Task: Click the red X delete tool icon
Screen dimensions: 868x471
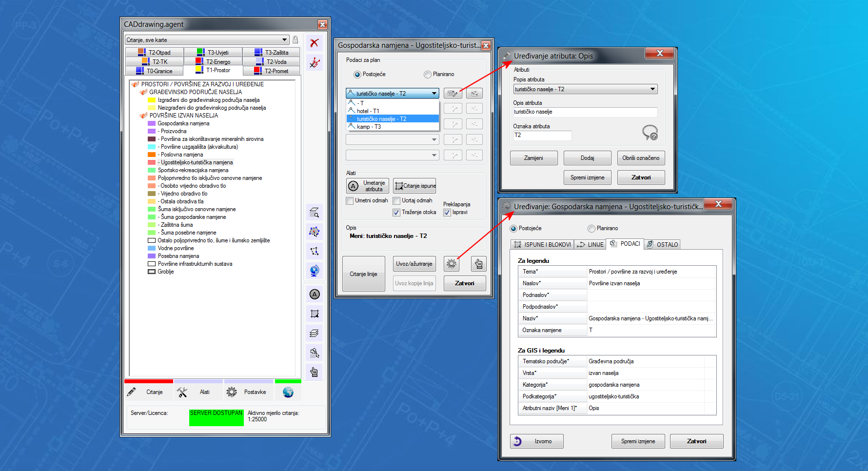Action: coord(315,43)
